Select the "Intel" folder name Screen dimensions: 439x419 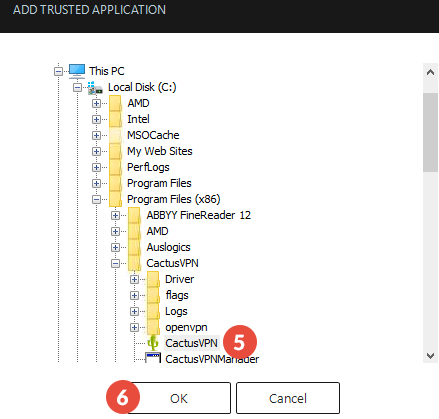(x=138, y=119)
